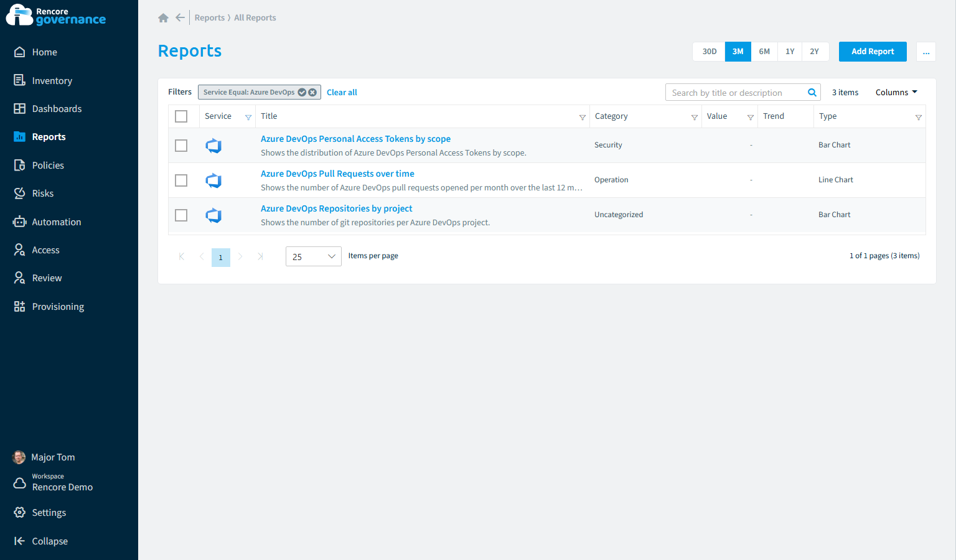
Task: Select the Reports sidebar icon
Action: 20,137
